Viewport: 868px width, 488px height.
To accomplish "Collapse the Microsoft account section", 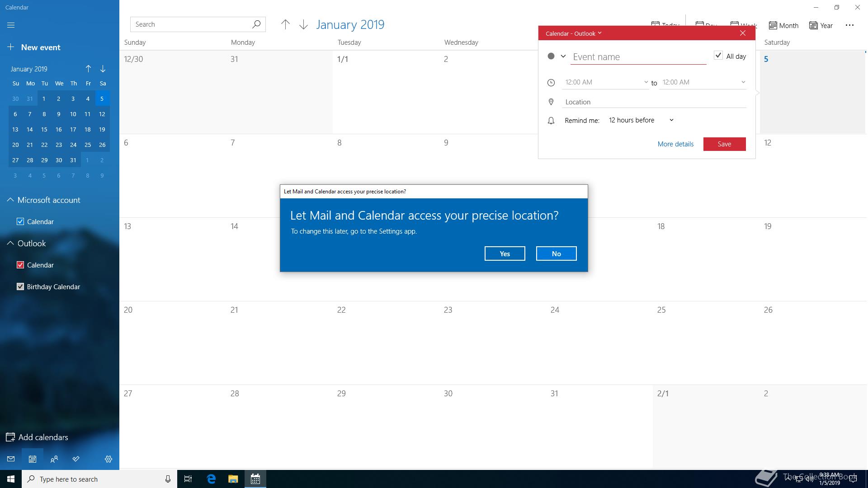I will [10, 200].
